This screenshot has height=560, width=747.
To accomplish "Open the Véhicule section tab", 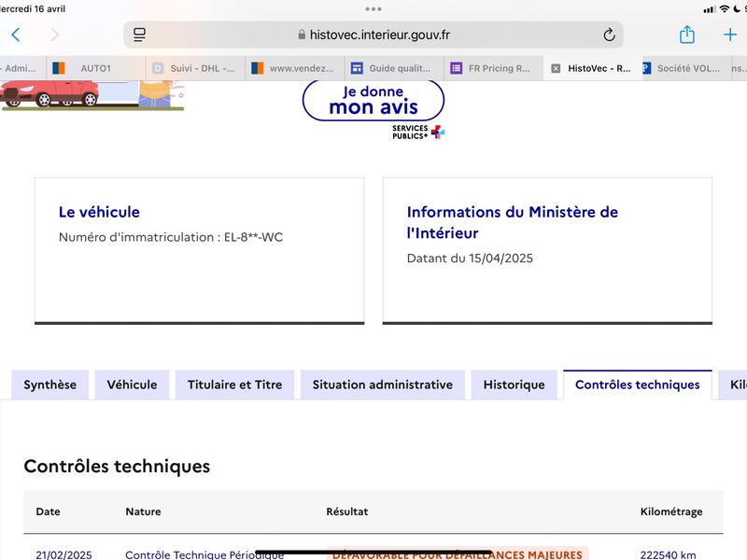I will (x=132, y=385).
